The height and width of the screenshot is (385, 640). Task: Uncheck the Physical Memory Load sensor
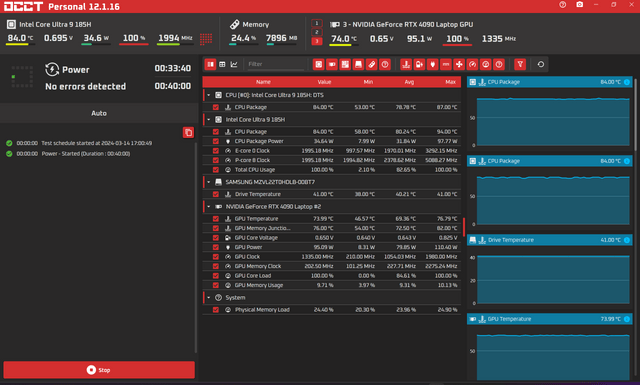[216, 310]
